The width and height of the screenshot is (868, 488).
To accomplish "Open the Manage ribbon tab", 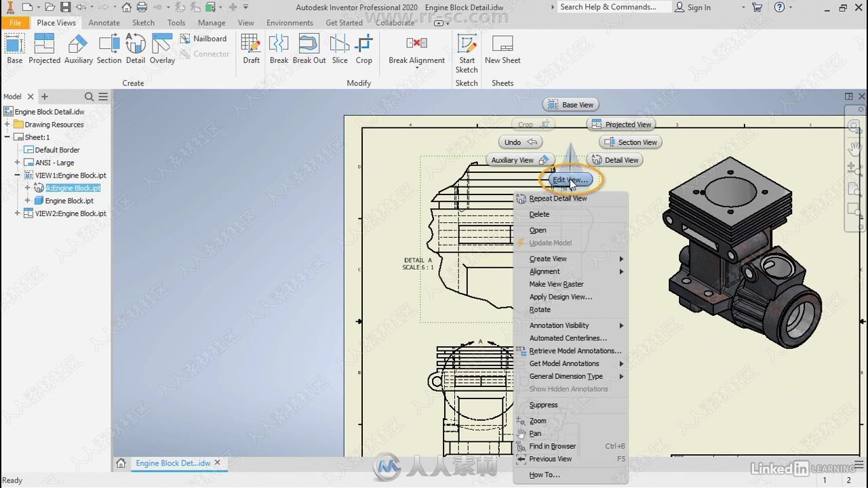I will click(x=212, y=22).
